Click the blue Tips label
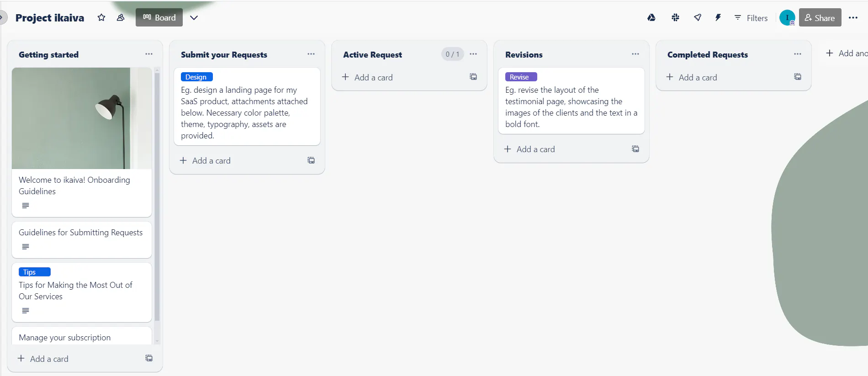The width and height of the screenshot is (868, 376). (x=35, y=272)
